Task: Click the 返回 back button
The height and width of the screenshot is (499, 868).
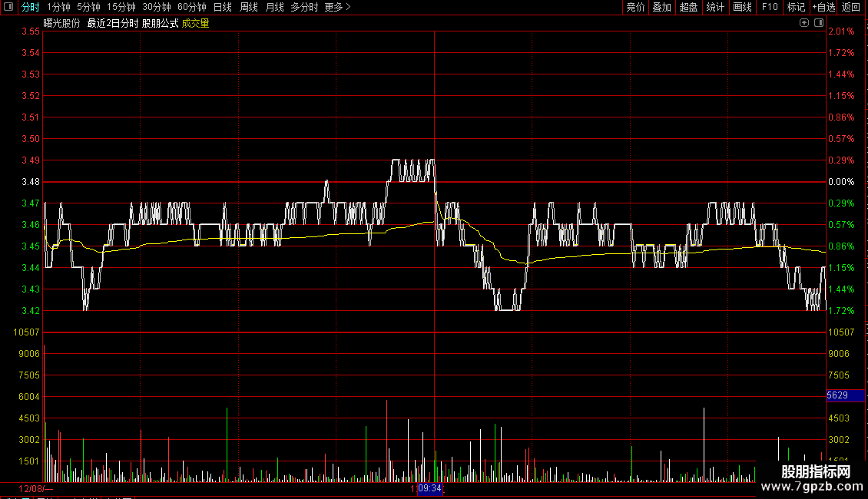Action: pyautogui.click(x=851, y=7)
